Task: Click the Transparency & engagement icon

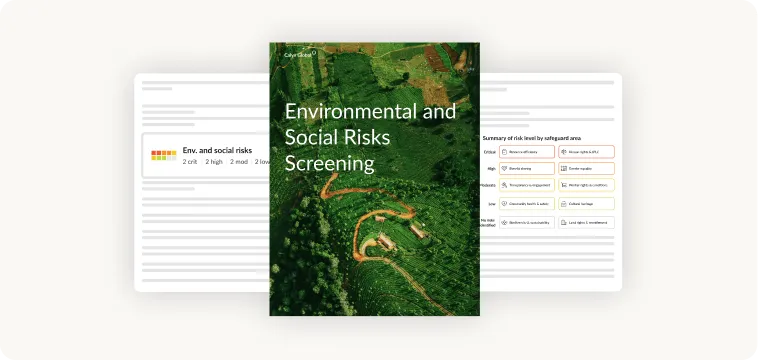Action: [x=504, y=185]
